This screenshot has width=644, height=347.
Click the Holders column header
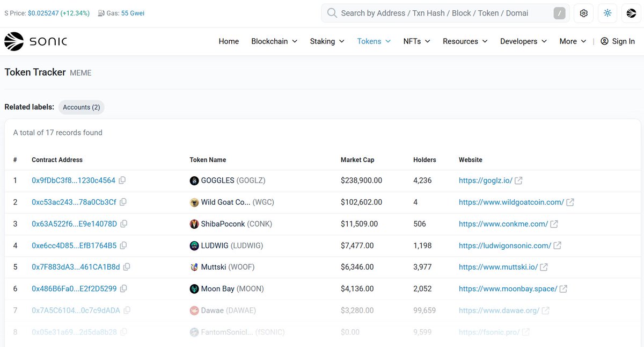tap(425, 160)
